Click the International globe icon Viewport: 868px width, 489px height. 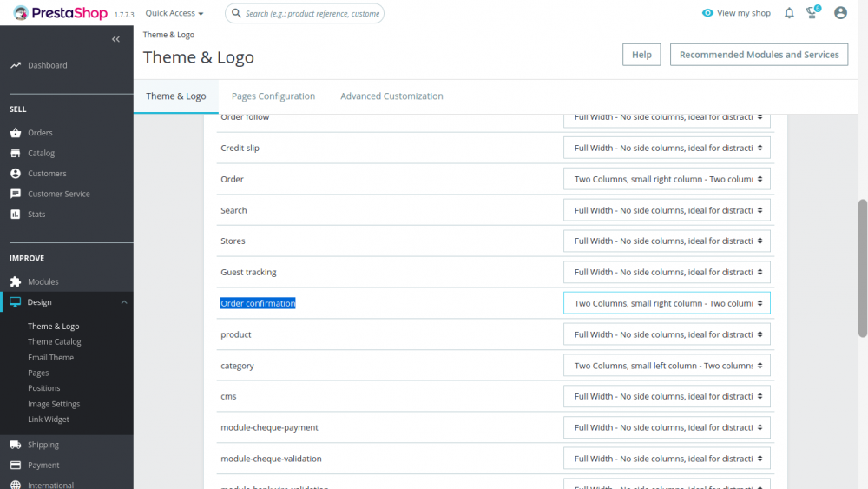[x=16, y=486]
